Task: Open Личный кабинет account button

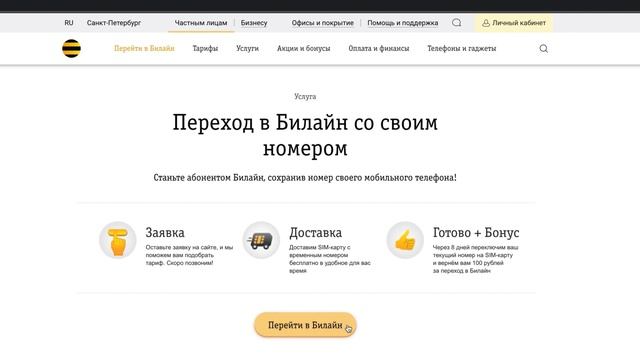Action: coord(513,23)
